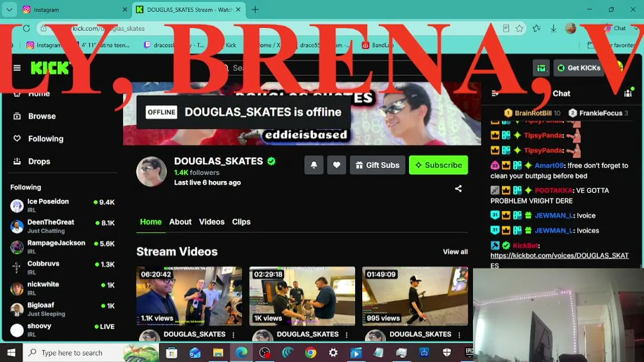Click the Edge browser profile picture
Viewport: 644px width, 362px height.
coord(571,29)
